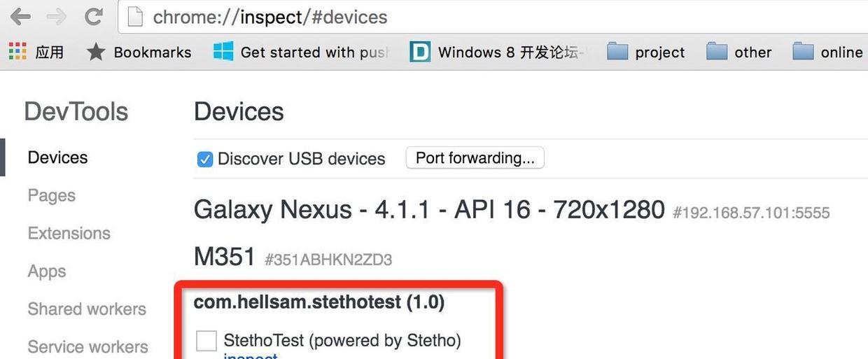Open the Apps grid bookmark icon

click(17, 52)
